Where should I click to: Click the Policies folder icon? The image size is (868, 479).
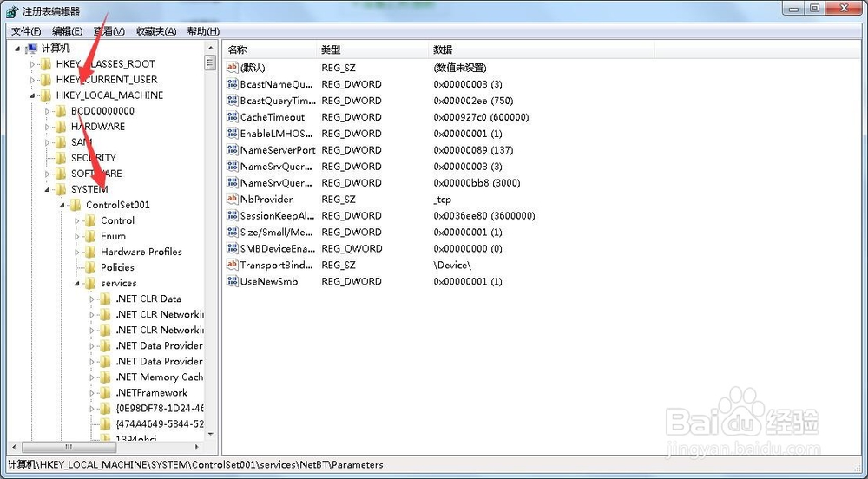tap(90, 268)
